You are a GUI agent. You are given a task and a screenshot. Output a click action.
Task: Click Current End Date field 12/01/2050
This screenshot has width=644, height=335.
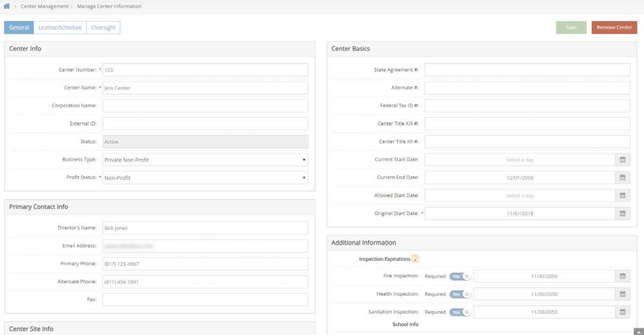point(520,178)
